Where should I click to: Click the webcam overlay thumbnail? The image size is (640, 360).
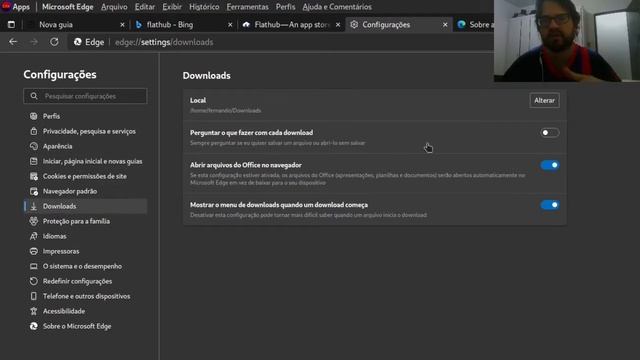coord(567,41)
